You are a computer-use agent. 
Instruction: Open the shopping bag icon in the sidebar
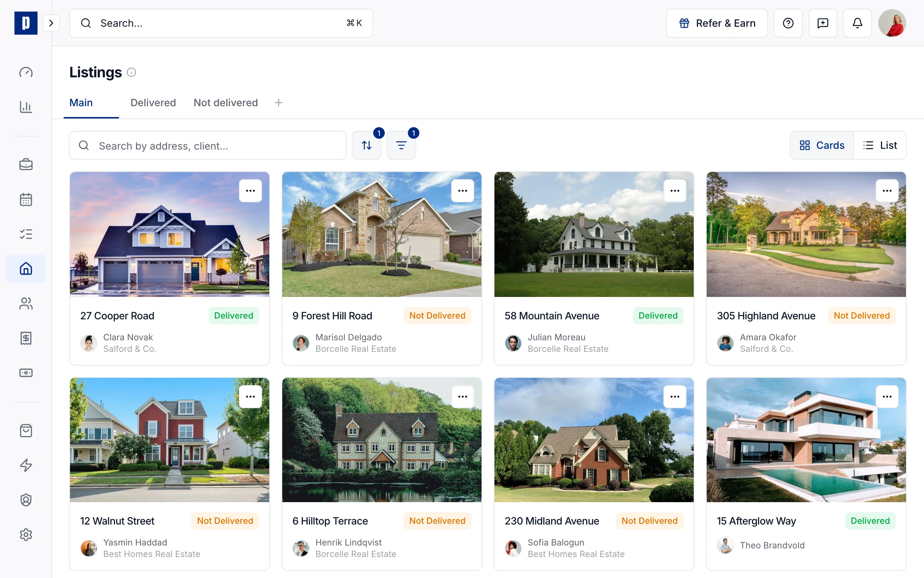(26, 431)
